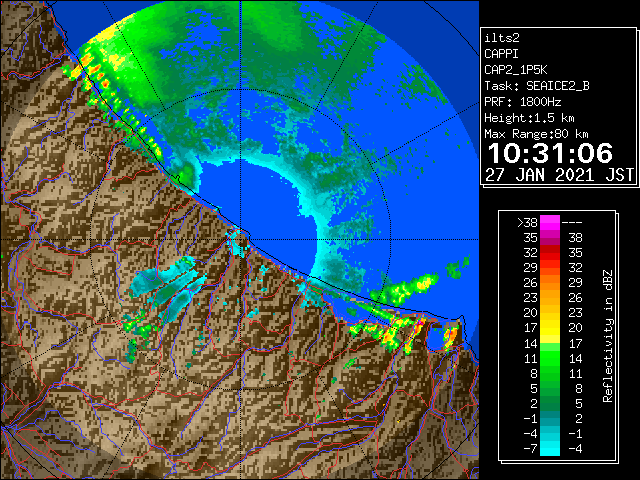Click the cyan -7 to -4 dBZ legend swatch
Image resolution: width=640 pixels, height=480 pixels.
click(x=550, y=448)
